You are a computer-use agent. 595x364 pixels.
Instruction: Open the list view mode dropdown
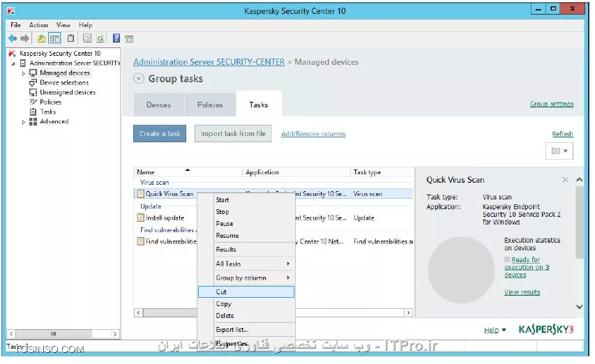[x=559, y=151]
